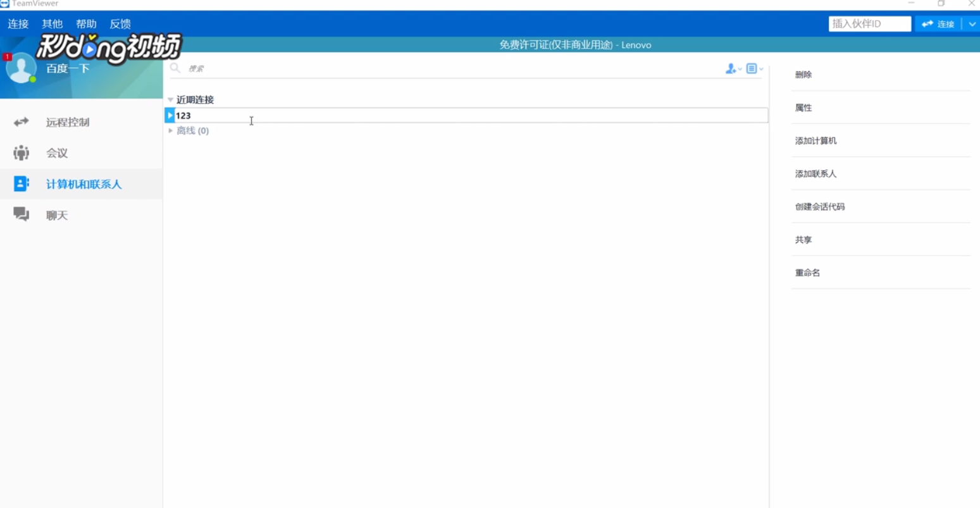Click 共享 in the right panel

(803, 240)
